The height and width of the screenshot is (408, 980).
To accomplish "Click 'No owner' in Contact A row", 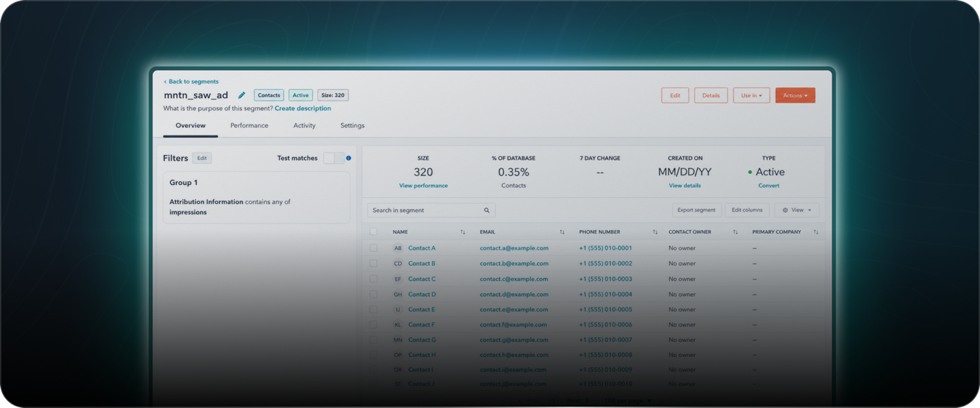I will 682,248.
